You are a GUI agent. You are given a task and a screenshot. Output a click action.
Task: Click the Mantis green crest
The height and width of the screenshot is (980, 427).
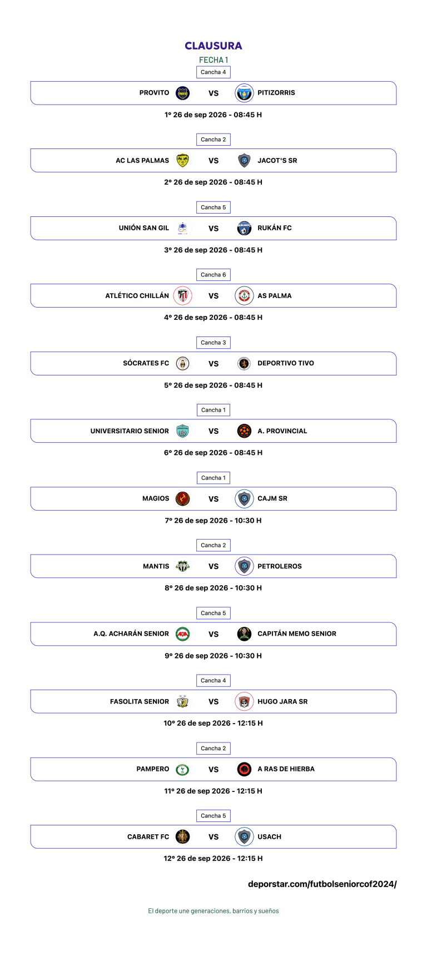click(x=182, y=566)
